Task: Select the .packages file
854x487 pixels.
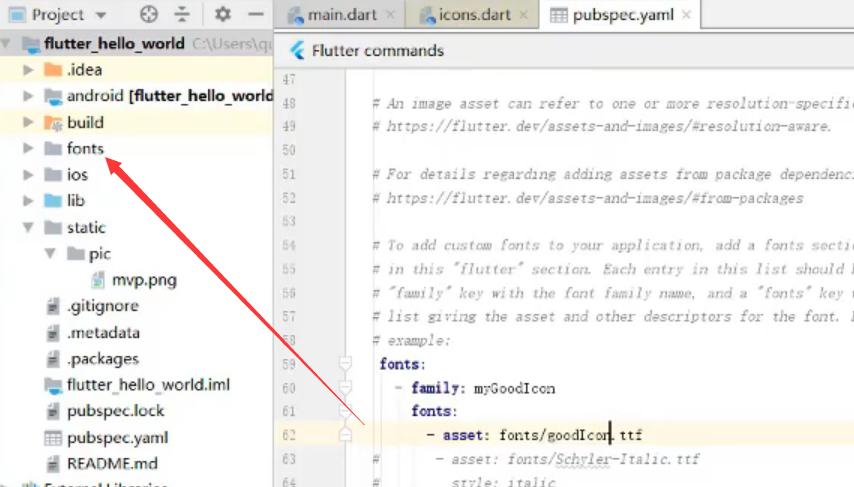Action: point(102,358)
